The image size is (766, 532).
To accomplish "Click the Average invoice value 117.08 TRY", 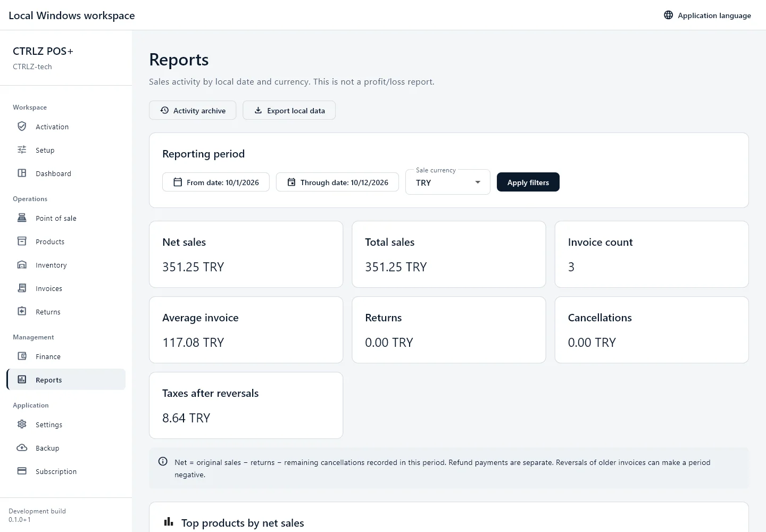I will [193, 343].
